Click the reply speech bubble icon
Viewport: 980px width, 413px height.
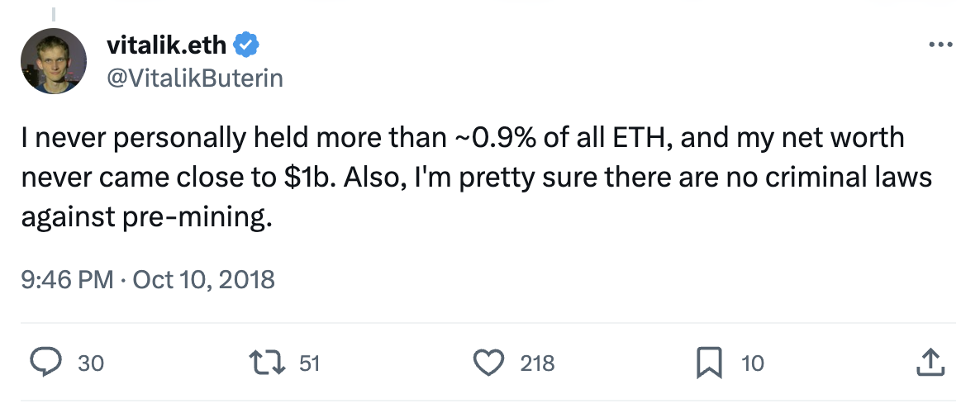pos(45,363)
